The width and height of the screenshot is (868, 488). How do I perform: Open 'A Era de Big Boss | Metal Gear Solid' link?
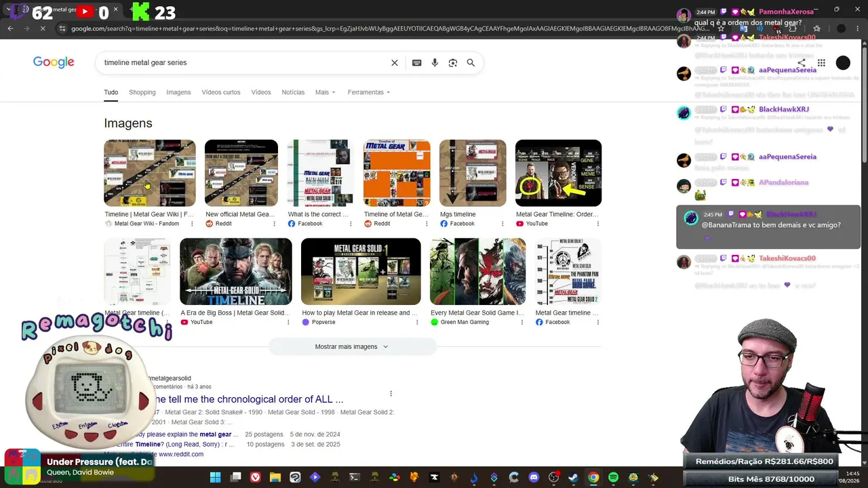(235, 312)
